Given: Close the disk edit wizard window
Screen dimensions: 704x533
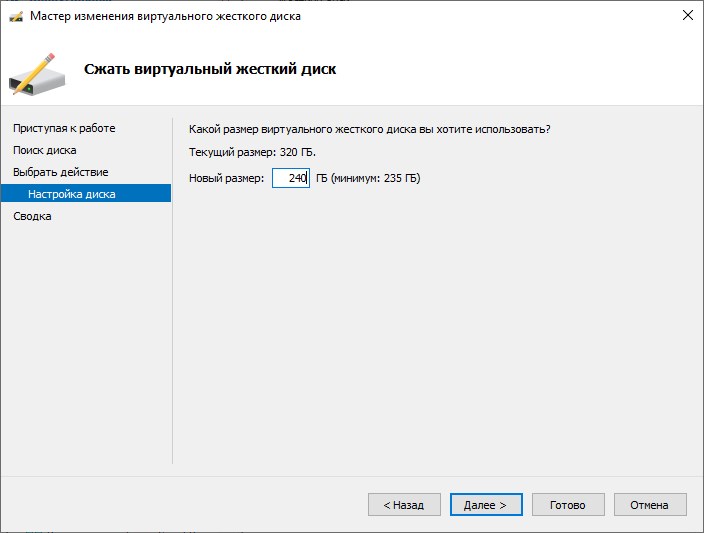Looking at the screenshot, I should (x=687, y=16).
